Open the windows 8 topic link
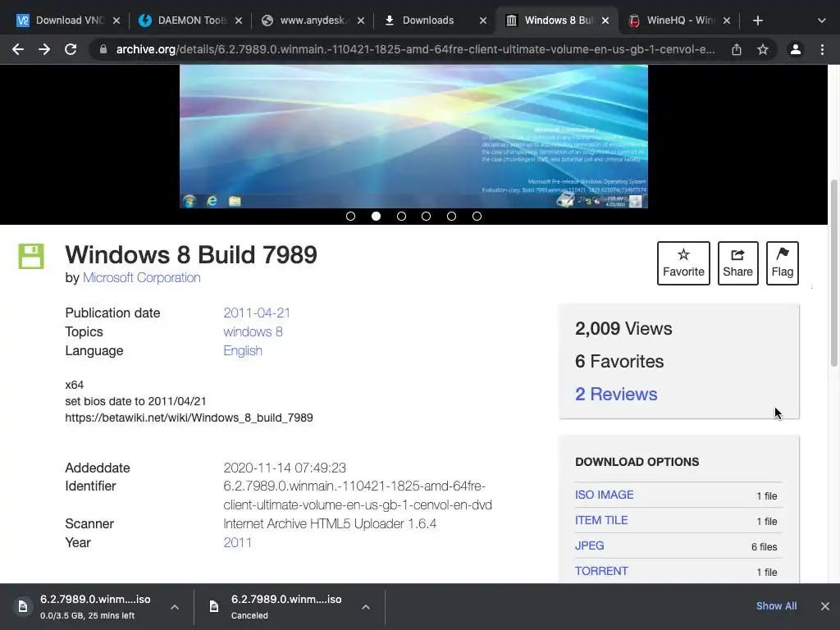Screen dimensions: 840x630 pos(253,331)
